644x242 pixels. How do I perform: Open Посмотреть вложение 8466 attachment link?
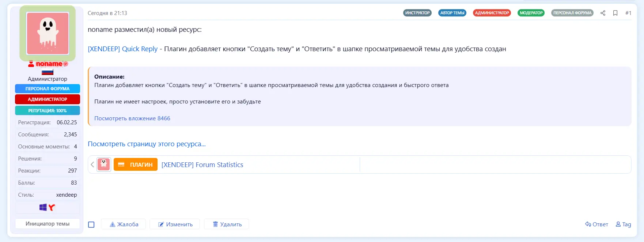pos(132,118)
